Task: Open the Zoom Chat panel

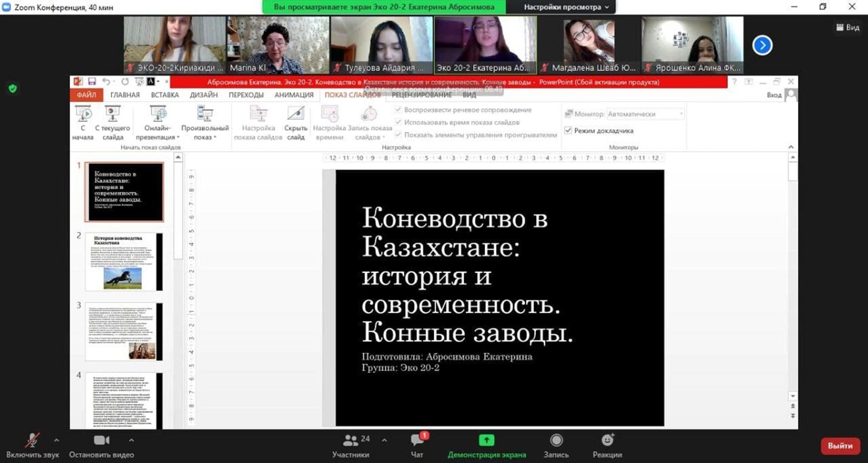Action: (417, 440)
